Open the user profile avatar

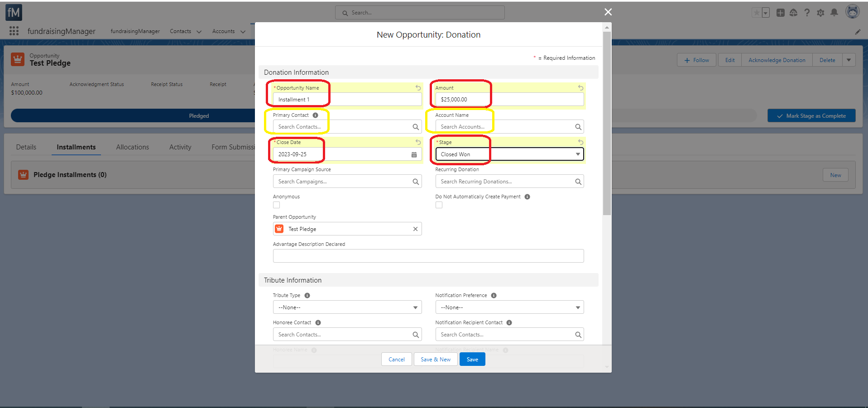(x=853, y=12)
